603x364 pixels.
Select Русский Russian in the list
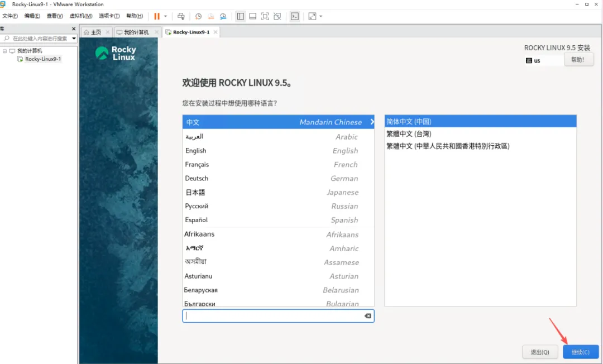pos(278,205)
